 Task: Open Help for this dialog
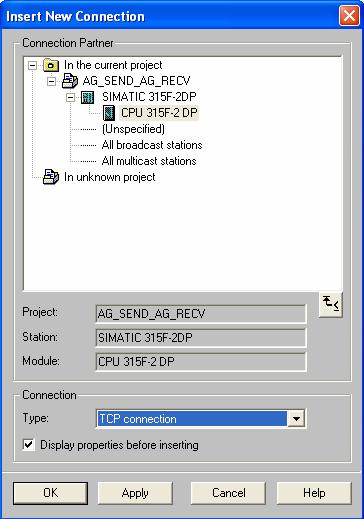tap(314, 493)
